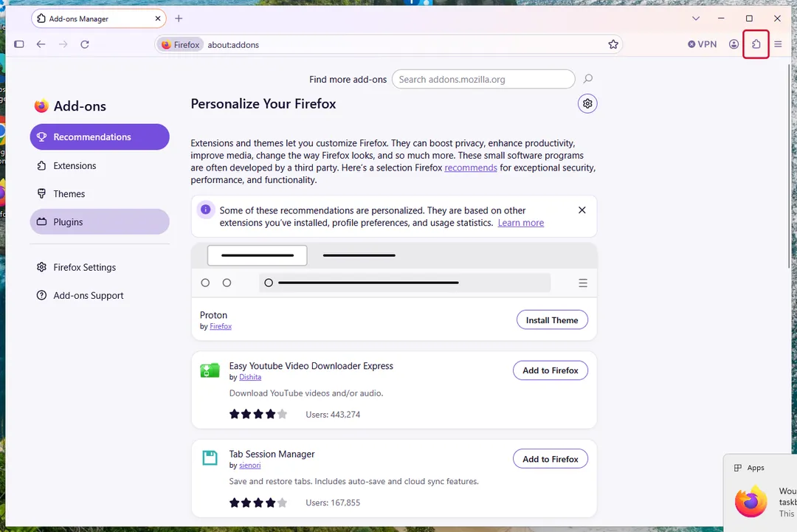Bookmark this page with the star icon
This screenshot has height=532, width=797.
[x=613, y=44]
